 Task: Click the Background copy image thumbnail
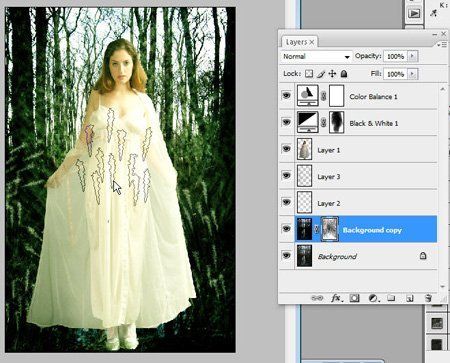point(304,229)
